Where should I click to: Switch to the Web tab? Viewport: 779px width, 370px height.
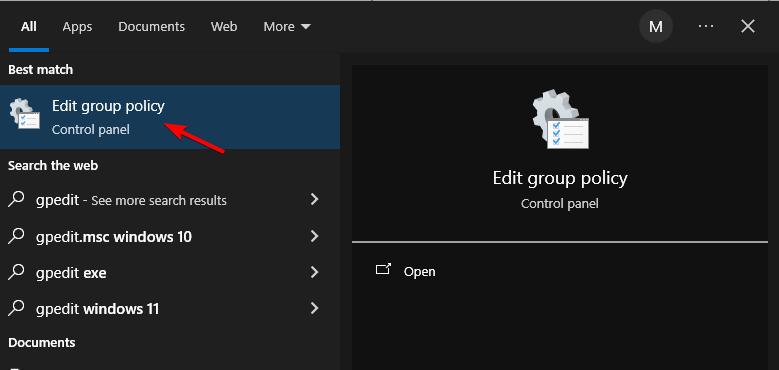click(224, 26)
